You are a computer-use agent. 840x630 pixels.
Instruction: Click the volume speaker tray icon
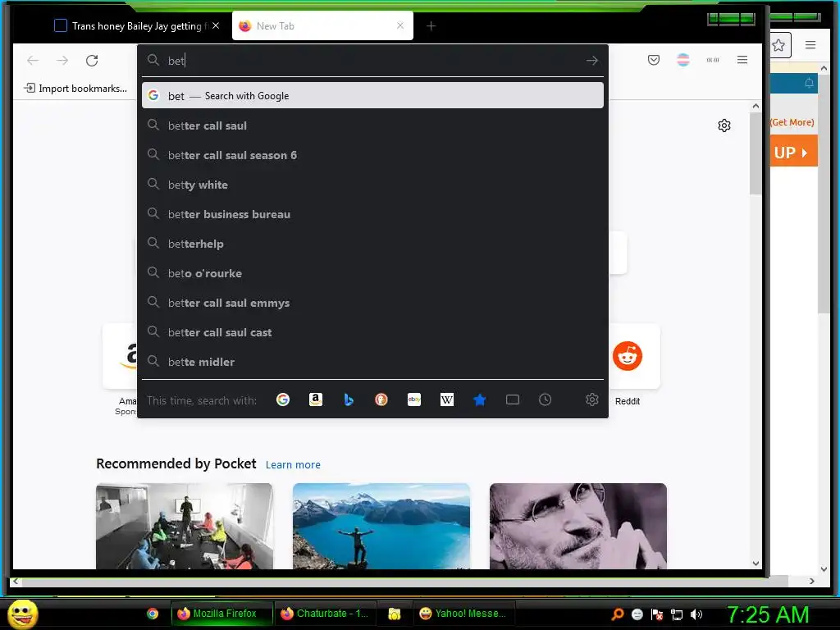coord(696,614)
